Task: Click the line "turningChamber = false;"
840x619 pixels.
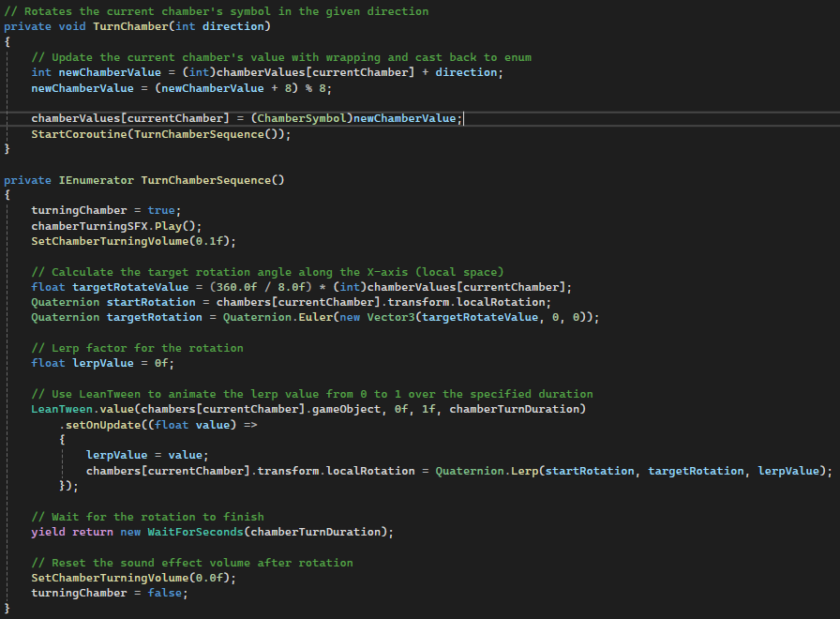Action: click(110, 594)
